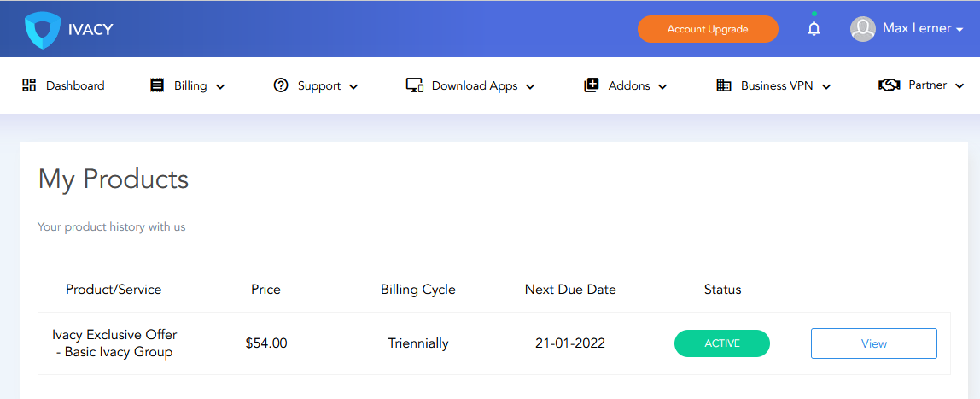Click the Status column header
This screenshot has width=980, height=399.
[722, 290]
